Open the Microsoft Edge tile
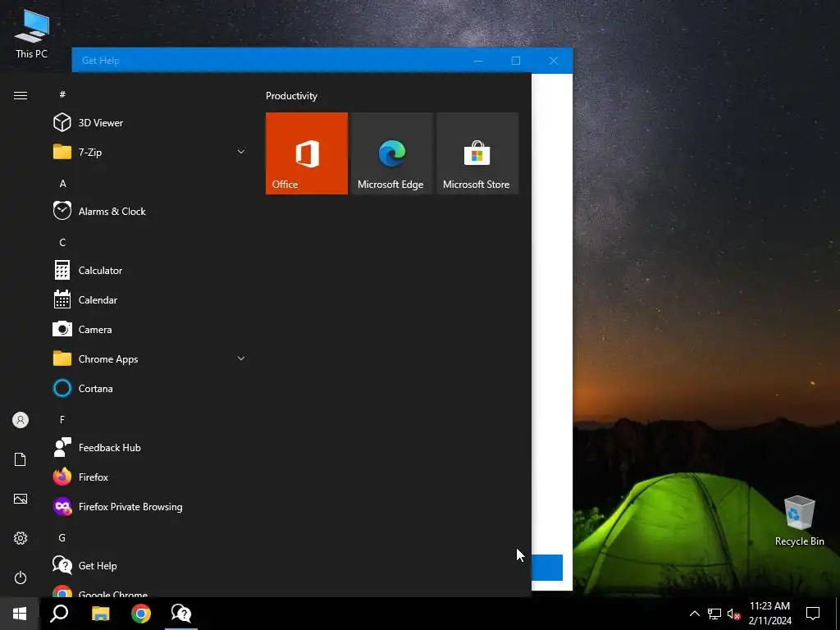Viewport: 840px width, 630px height. (391, 153)
